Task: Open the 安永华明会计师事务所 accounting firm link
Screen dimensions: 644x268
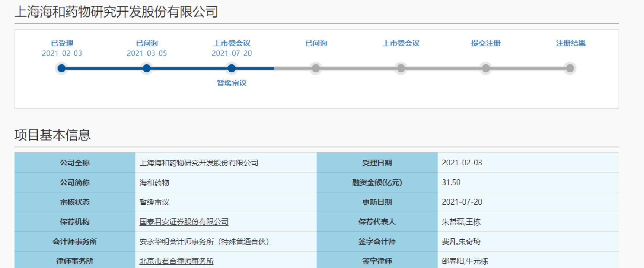Action: [x=206, y=242]
